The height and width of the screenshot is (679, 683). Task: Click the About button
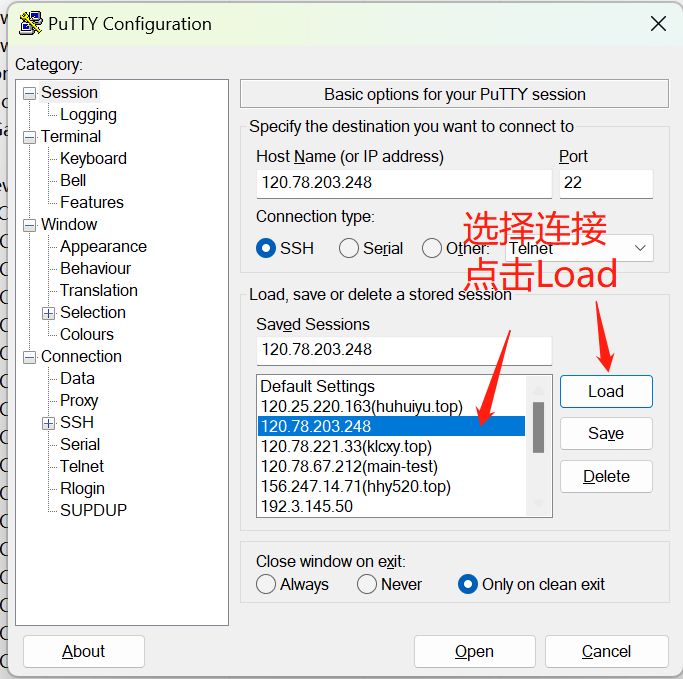tap(84, 652)
